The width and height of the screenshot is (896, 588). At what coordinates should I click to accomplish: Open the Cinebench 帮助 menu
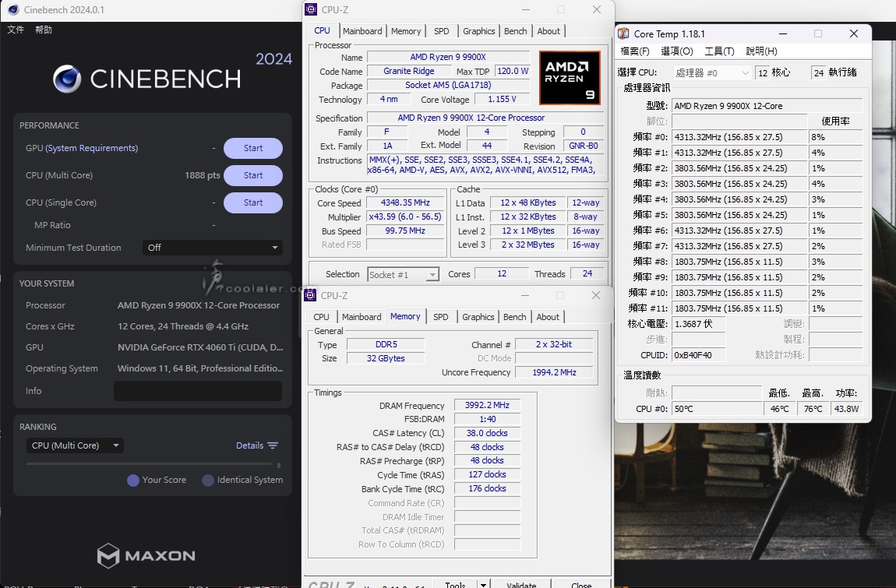pyautogui.click(x=44, y=30)
